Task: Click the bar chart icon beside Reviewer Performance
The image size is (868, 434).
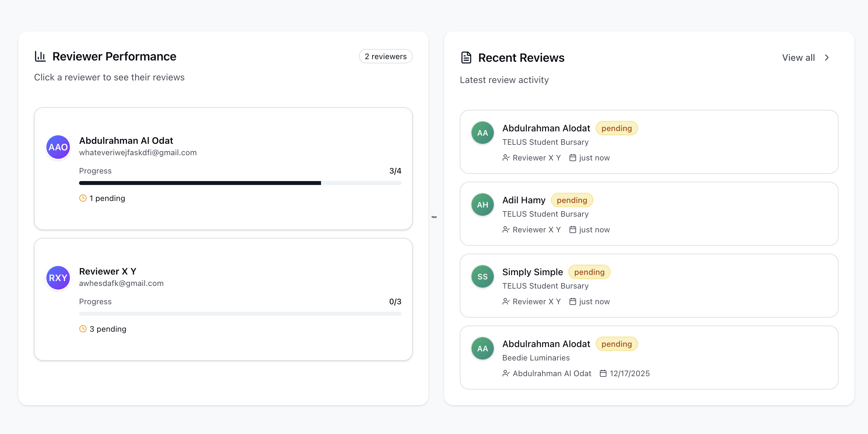Action: click(x=40, y=56)
